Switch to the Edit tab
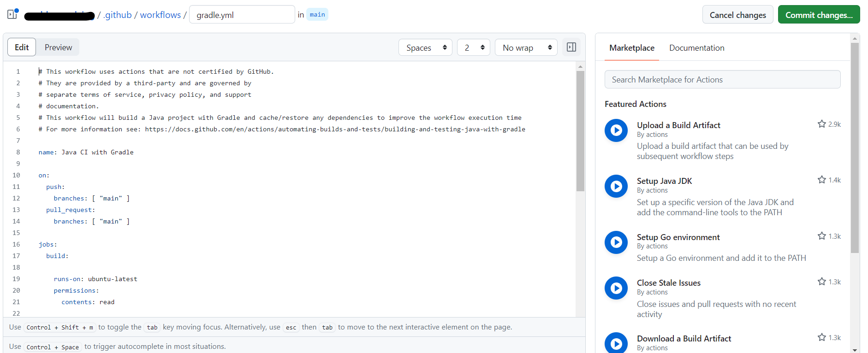The width and height of the screenshot is (868, 353). pos(22,47)
